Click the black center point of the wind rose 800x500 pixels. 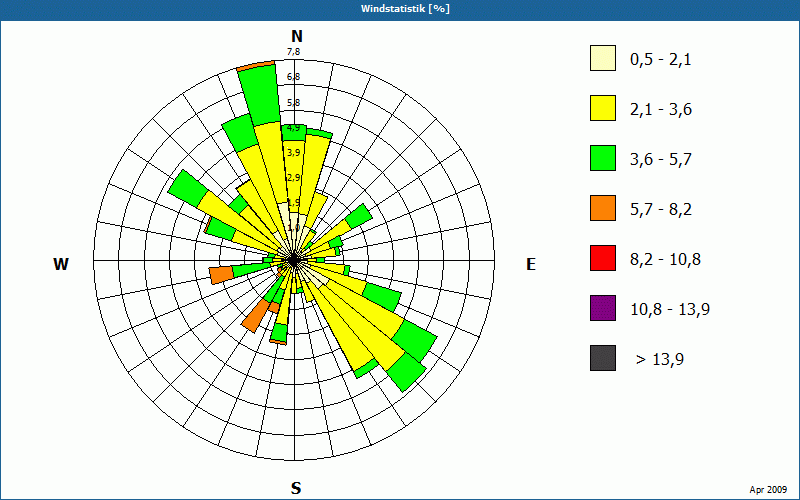click(x=293, y=260)
